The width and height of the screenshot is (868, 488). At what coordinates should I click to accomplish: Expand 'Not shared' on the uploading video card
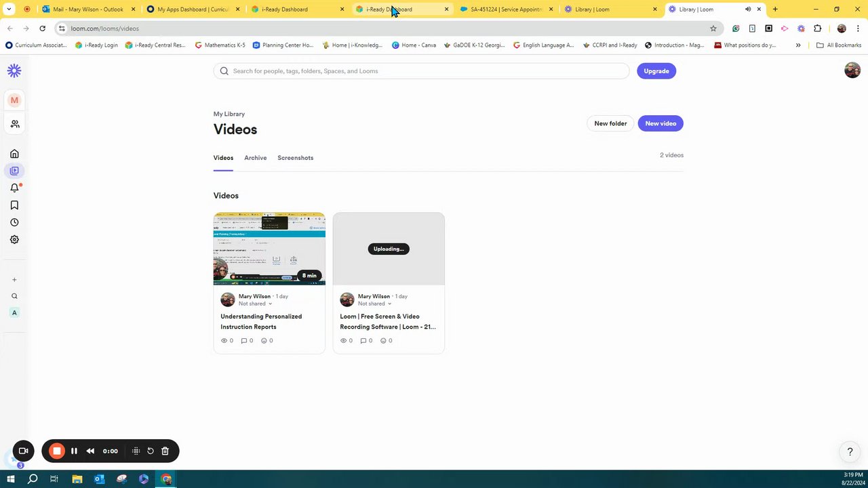(x=374, y=304)
